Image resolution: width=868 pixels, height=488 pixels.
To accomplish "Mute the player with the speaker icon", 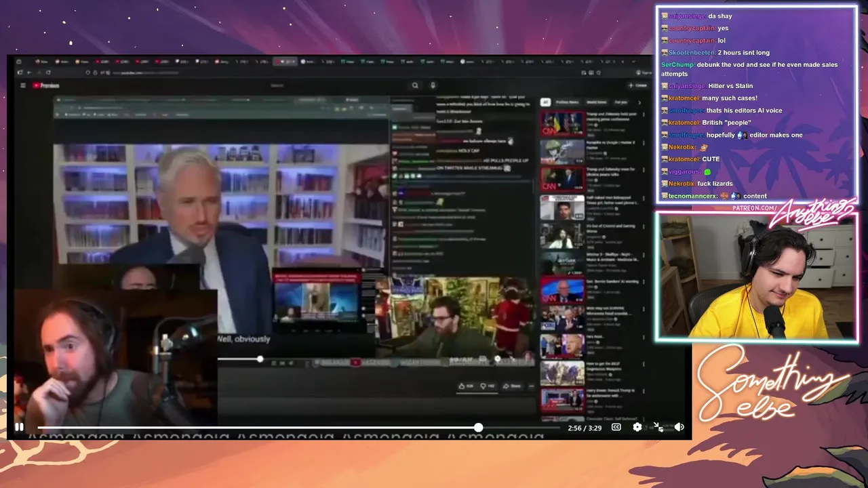I will [x=679, y=427].
